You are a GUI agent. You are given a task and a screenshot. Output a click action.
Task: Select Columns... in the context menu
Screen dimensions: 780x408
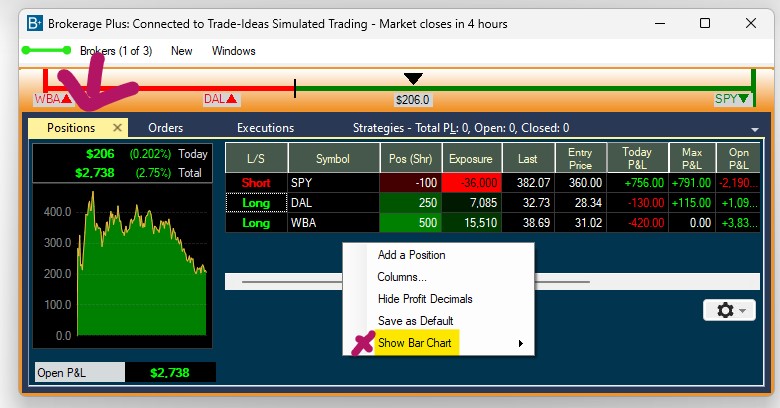(401, 277)
